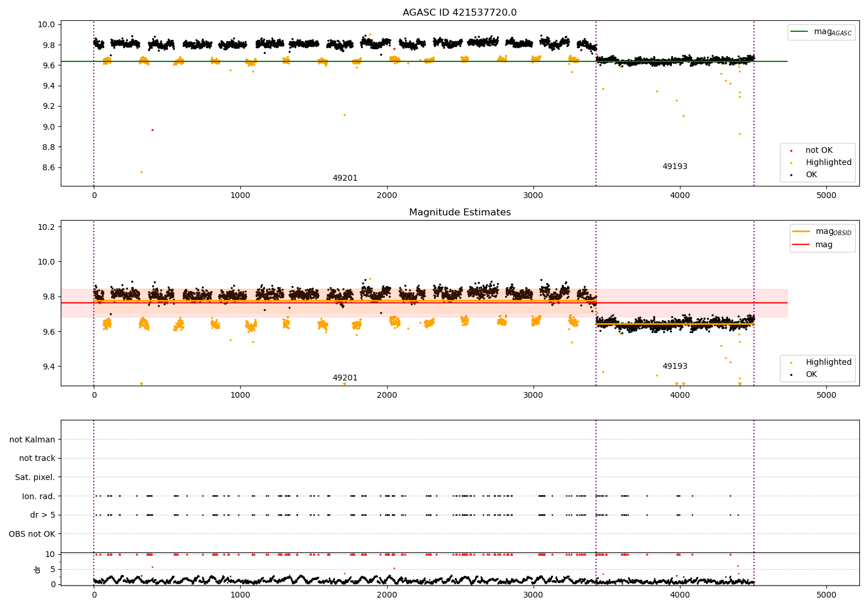868x608 pixels.
Task: Click the red not-OK outlier near magnitude 9.0
Action: tap(152, 130)
